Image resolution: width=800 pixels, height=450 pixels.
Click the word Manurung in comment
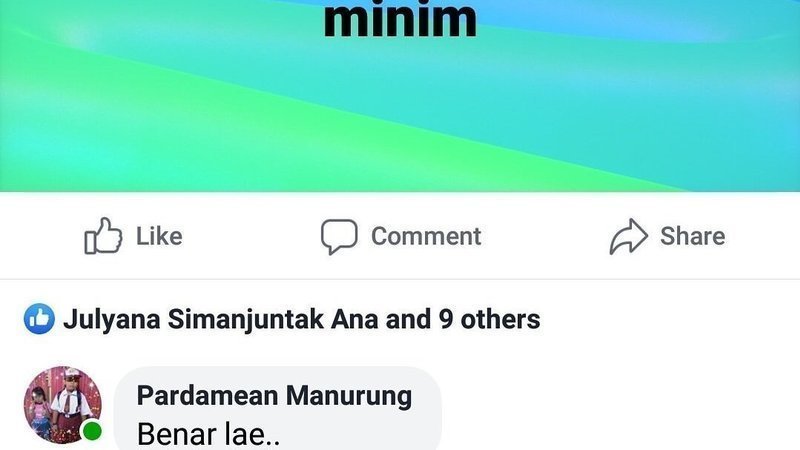(x=349, y=396)
